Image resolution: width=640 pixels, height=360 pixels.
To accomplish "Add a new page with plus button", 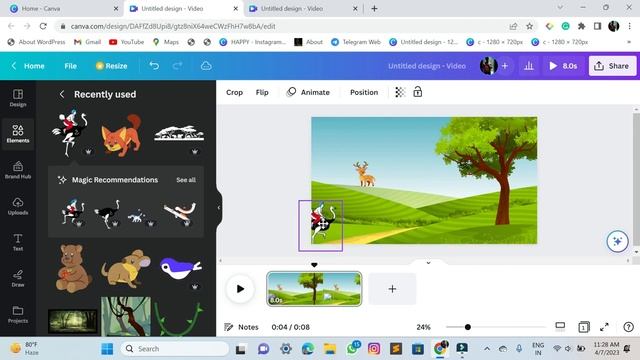I will pos(392,289).
